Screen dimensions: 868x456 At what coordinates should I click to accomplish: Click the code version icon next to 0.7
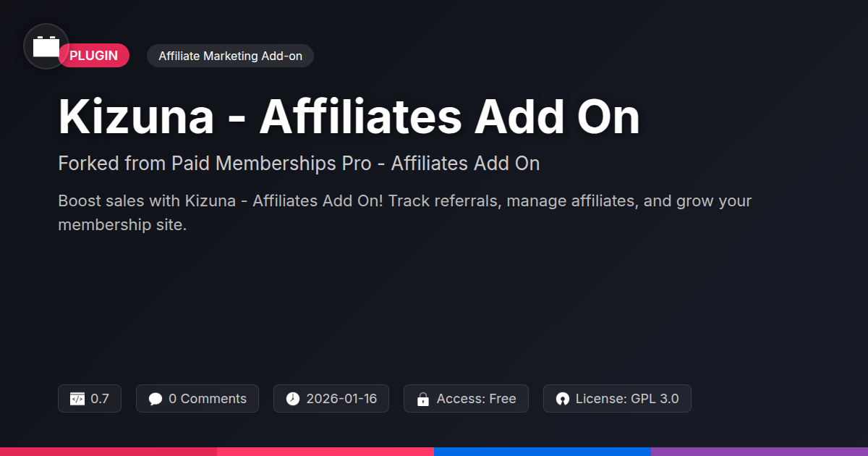coord(77,399)
